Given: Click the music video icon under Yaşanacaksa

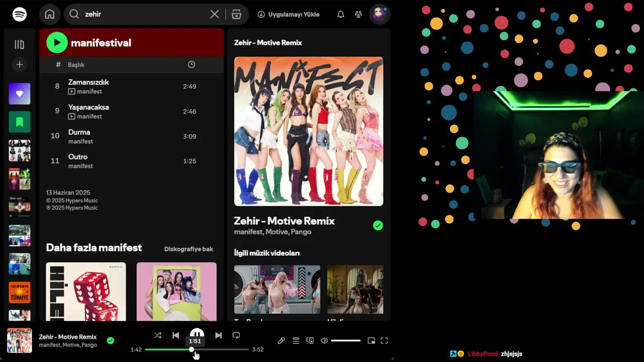Looking at the screenshot, I should (x=71, y=116).
